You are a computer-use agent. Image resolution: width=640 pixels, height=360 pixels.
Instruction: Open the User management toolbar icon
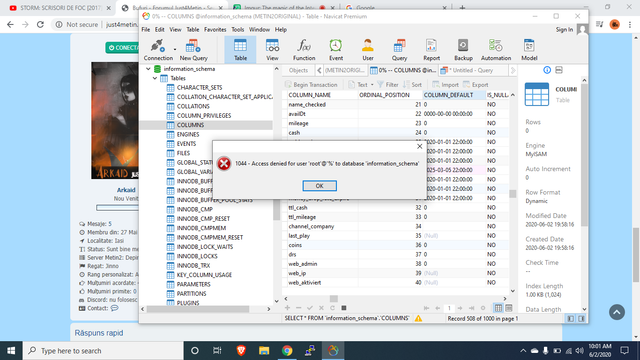click(x=368, y=50)
